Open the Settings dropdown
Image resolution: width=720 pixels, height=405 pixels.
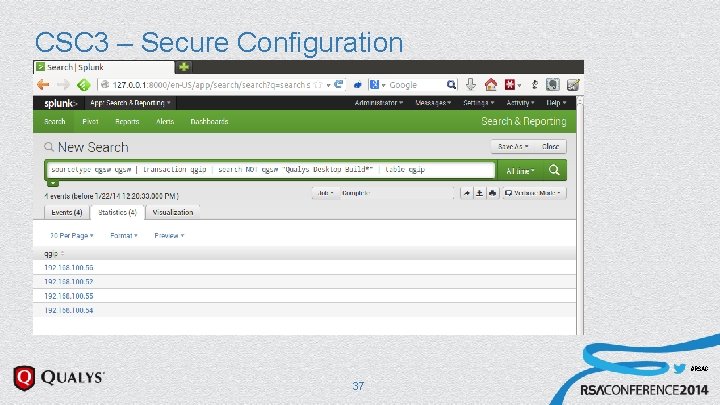478,103
